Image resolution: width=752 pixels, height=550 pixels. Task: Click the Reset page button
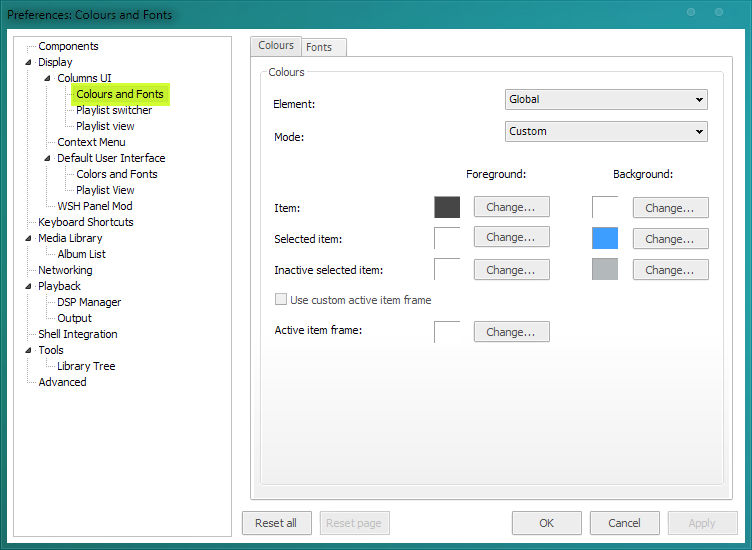tap(354, 523)
